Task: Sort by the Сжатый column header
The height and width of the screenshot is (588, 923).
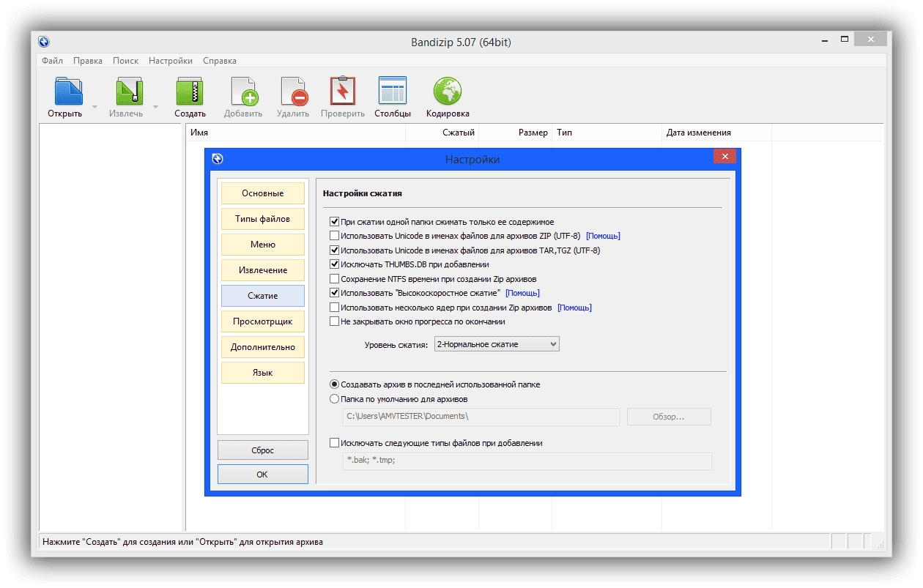Action: pyautogui.click(x=442, y=133)
